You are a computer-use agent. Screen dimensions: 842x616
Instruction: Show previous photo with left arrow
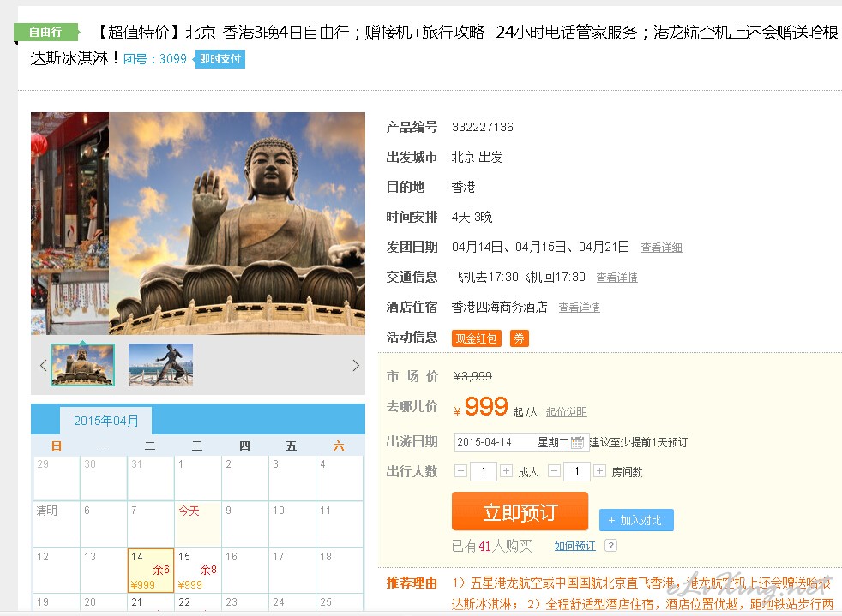coord(44,366)
